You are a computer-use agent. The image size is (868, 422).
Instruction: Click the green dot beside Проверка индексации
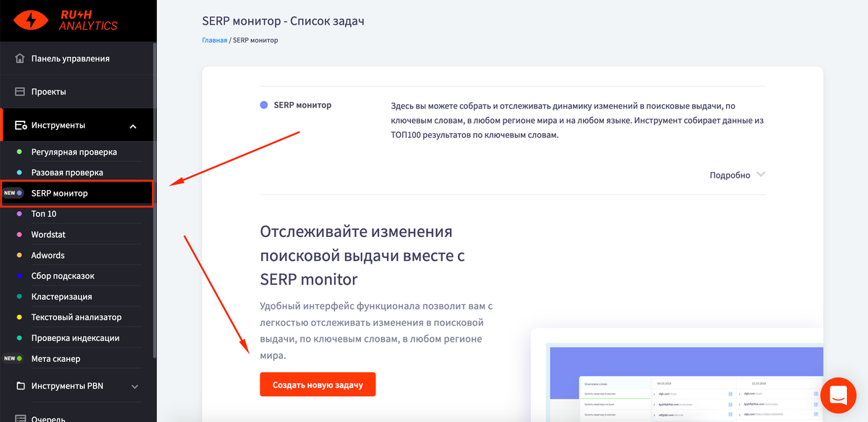tap(20, 338)
